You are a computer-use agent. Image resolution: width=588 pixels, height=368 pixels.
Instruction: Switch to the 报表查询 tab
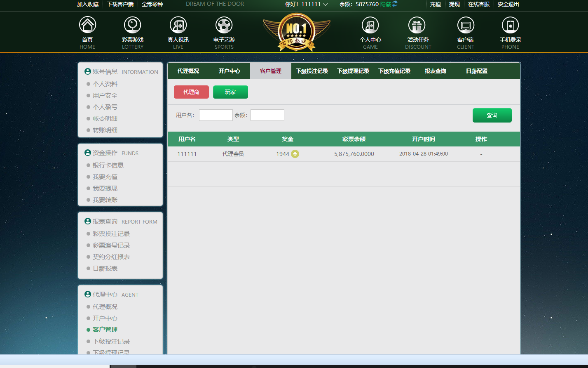[x=436, y=71]
